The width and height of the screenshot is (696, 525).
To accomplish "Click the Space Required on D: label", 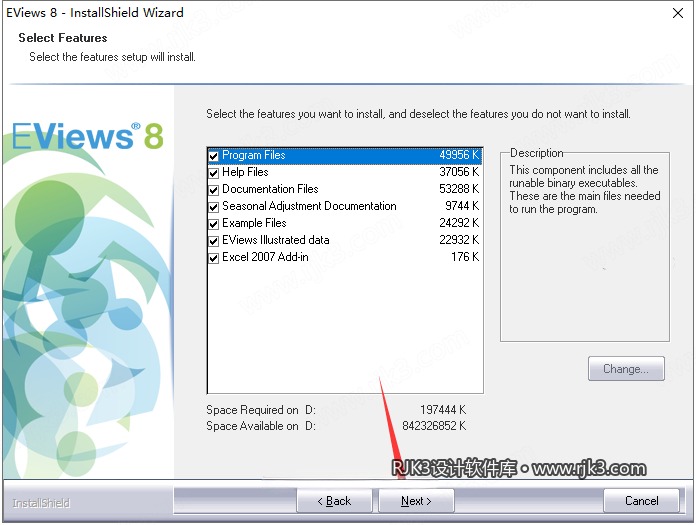I will pos(261,410).
